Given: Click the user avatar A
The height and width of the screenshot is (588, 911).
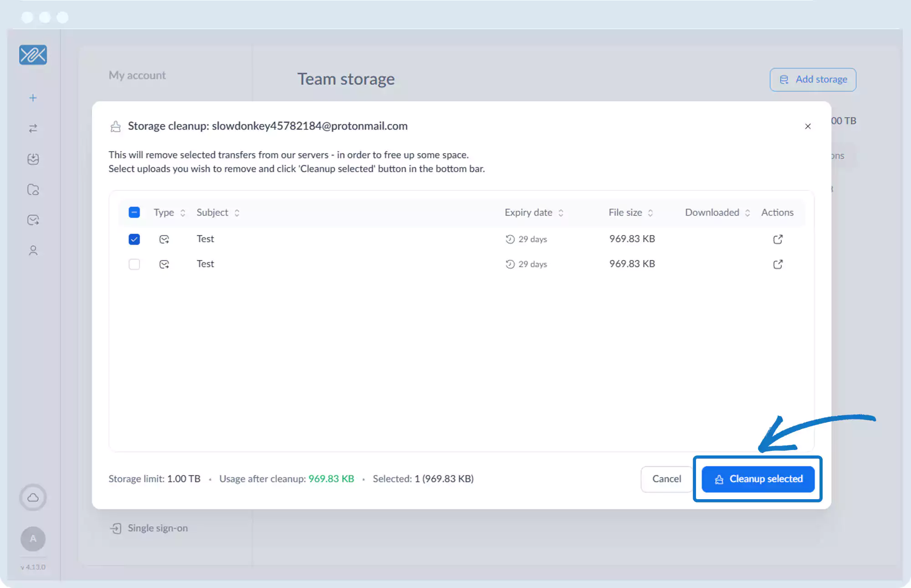Looking at the screenshot, I should point(33,539).
